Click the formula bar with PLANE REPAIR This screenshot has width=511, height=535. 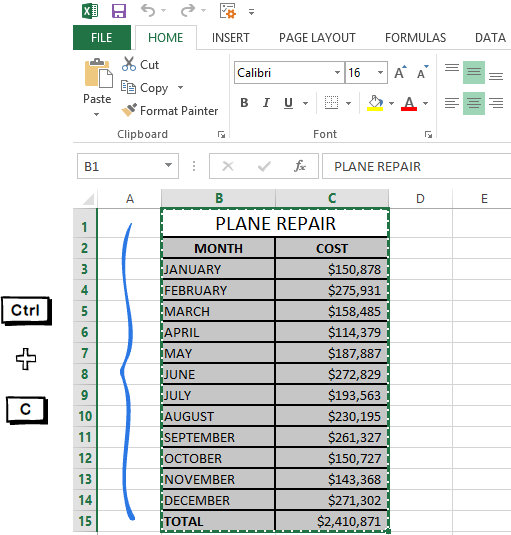[417, 166]
